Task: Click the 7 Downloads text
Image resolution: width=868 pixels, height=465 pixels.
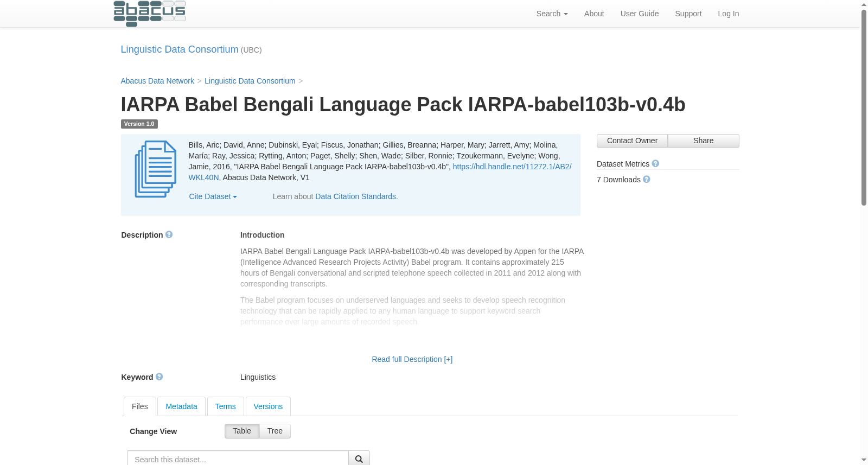Action: pos(618,180)
